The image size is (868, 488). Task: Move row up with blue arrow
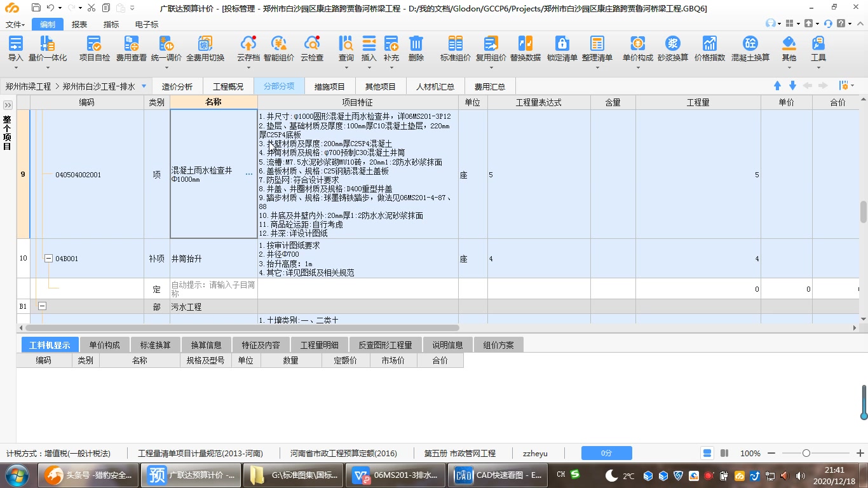coord(777,86)
